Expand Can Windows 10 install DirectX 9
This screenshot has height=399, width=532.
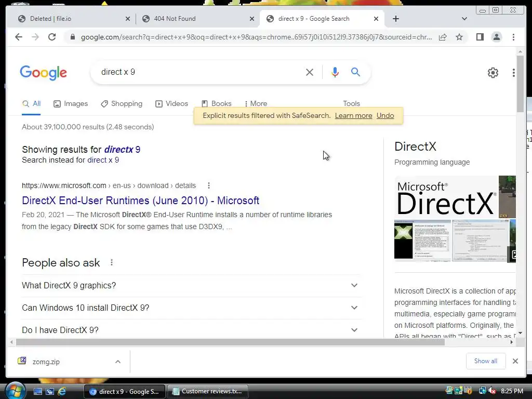pos(191,308)
